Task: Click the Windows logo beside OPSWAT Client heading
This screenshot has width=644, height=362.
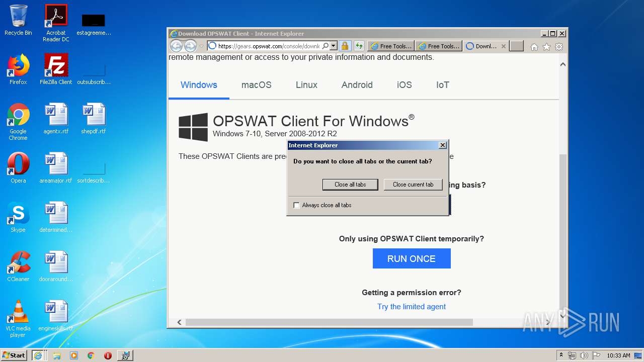Action: coord(193,127)
